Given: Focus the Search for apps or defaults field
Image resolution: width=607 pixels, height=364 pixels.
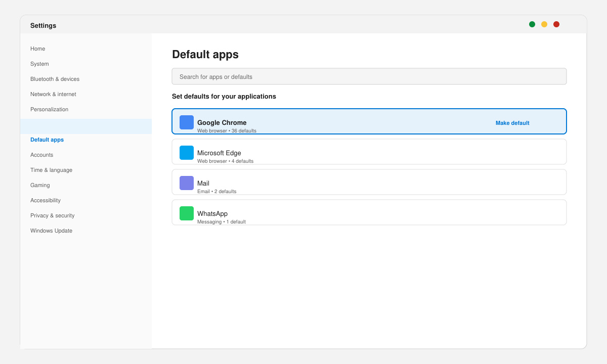Looking at the screenshot, I should coord(369,76).
